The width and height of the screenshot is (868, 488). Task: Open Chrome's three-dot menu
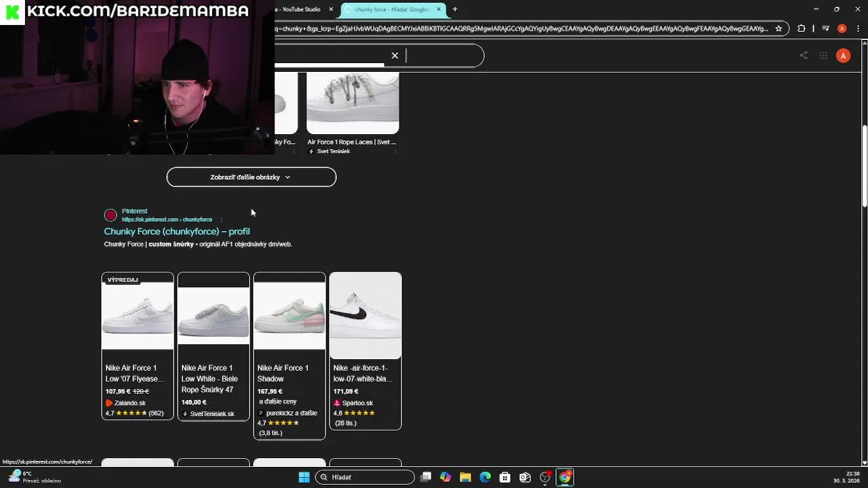point(857,28)
